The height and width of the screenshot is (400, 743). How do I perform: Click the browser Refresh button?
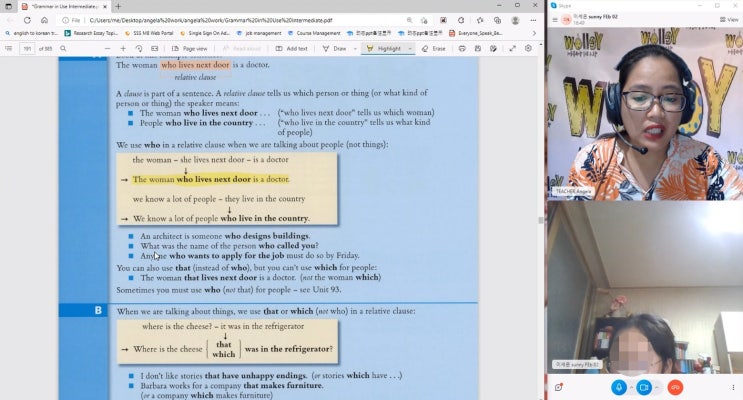pos(27,20)
